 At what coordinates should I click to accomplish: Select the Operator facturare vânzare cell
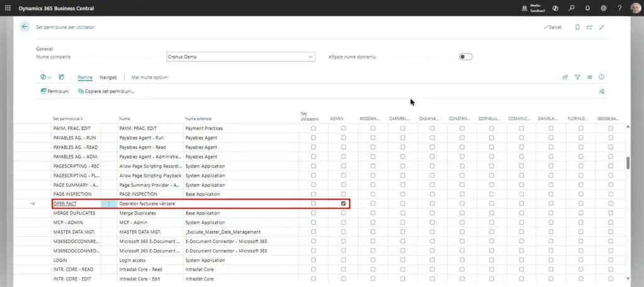pos(150,203)
